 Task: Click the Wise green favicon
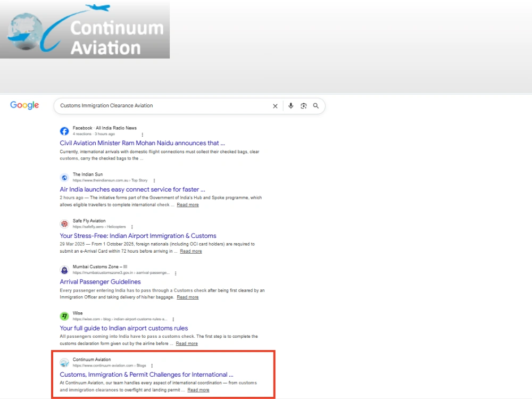click(x=64, y=316)
